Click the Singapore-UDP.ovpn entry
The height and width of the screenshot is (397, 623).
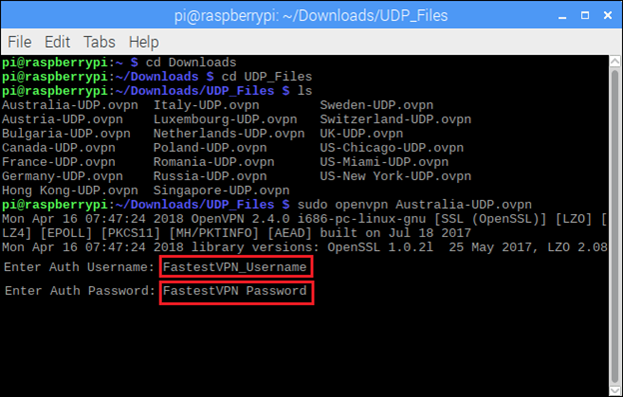click(x=221, y=190)
